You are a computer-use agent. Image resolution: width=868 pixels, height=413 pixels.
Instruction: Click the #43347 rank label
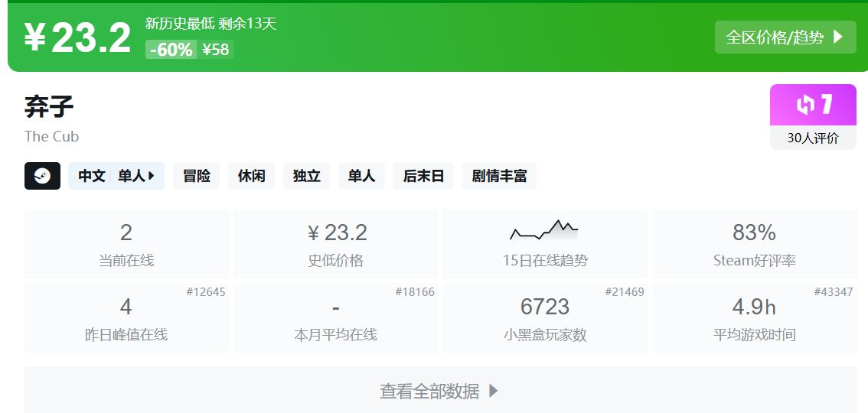(833, 292)
